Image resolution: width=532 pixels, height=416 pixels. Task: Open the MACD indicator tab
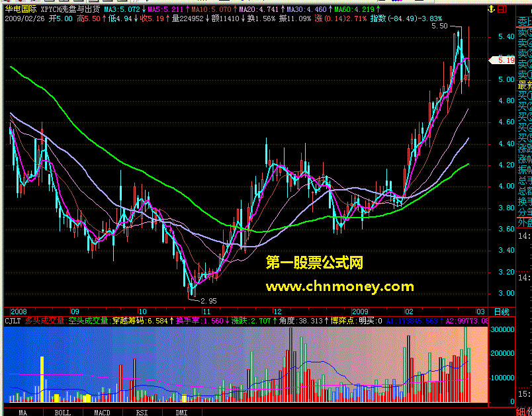[x=102, y=413]
